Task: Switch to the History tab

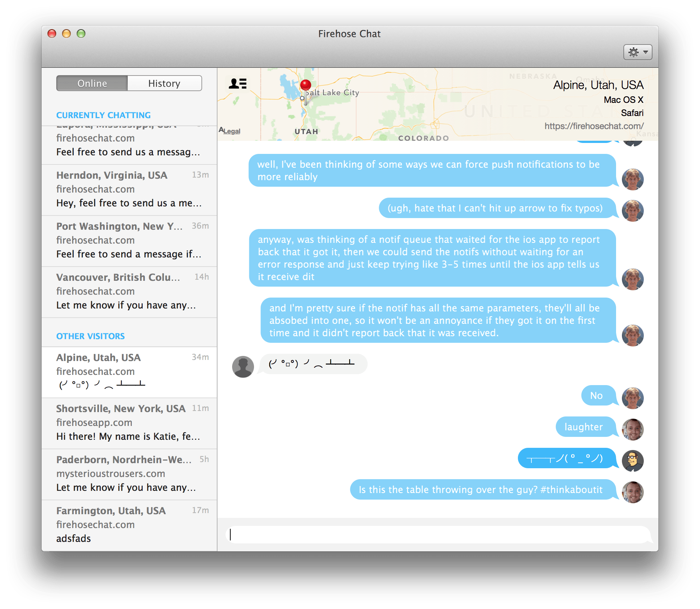Action: click(164, 84)
